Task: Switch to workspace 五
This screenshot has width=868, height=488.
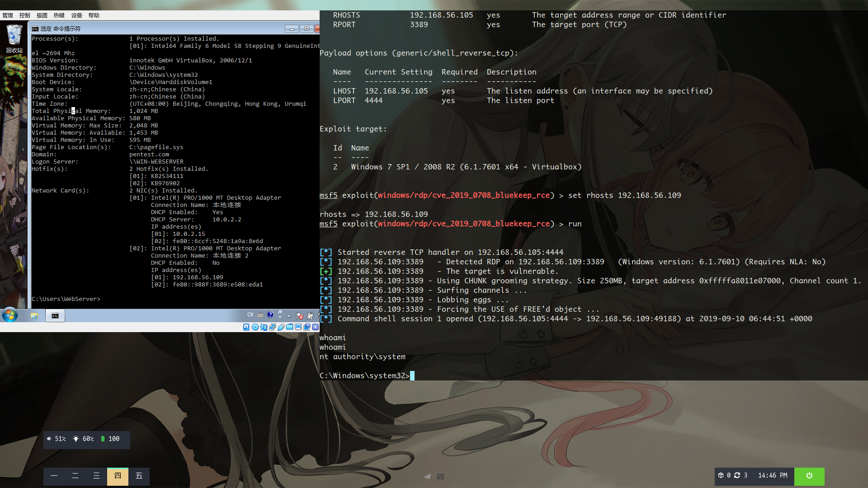Action: point(139,476)
